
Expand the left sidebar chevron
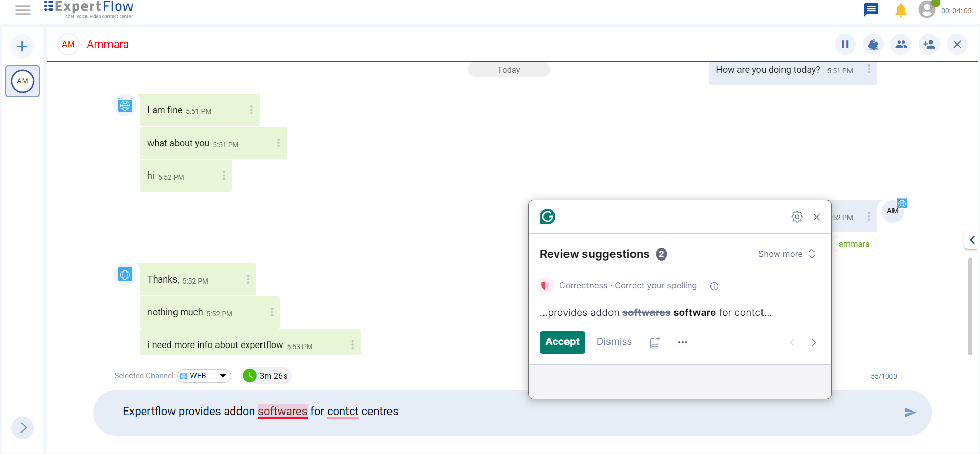23,428
